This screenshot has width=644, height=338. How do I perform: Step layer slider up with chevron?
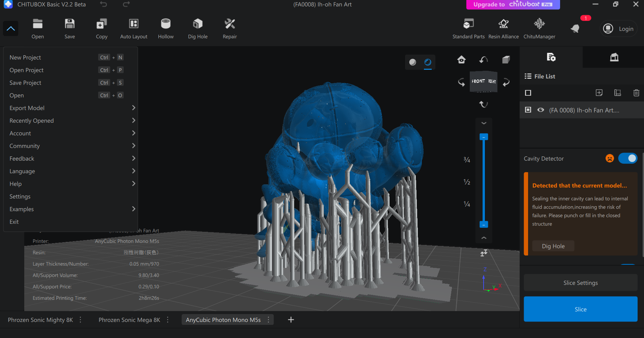point(484,238)
